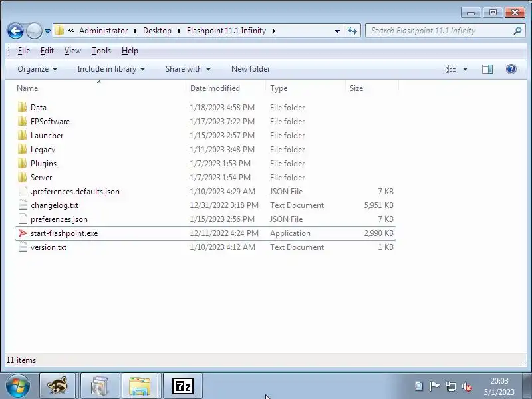This screenshot has width=532, height=399.
Task: Open the view options dropdown arrow
Action: click(x=465, y=69)
